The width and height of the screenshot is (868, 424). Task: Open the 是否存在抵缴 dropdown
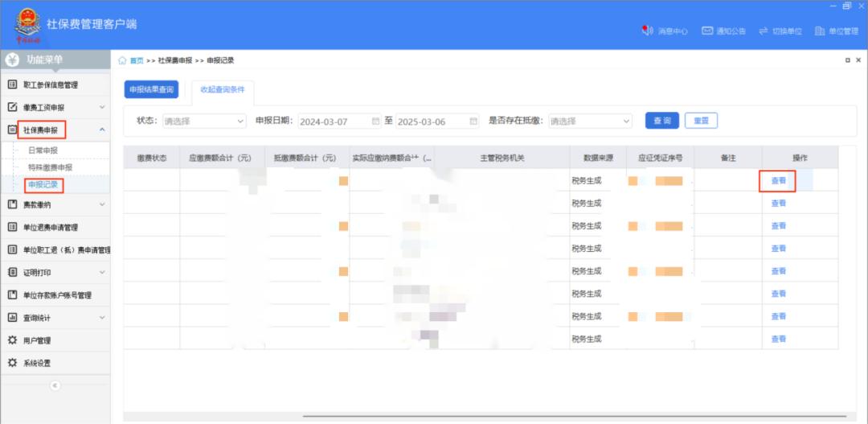point(592,121)
